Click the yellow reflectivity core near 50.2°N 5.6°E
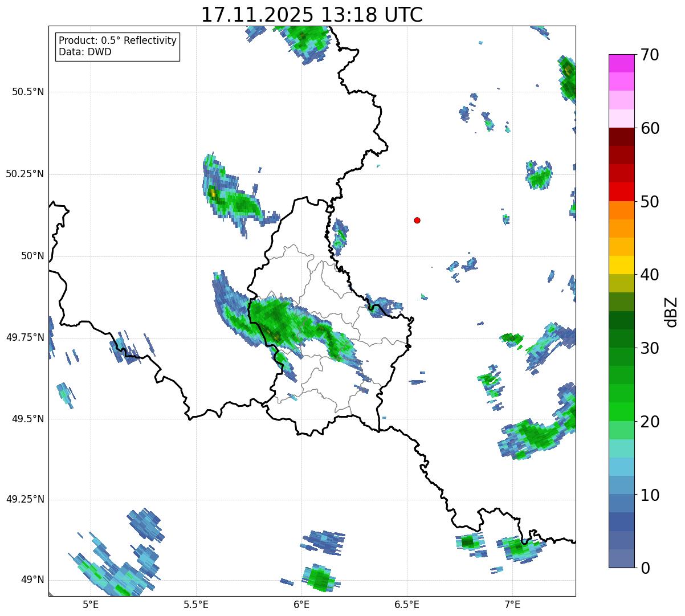Screen dimensions: 685x616 click(x=213, y=193)
